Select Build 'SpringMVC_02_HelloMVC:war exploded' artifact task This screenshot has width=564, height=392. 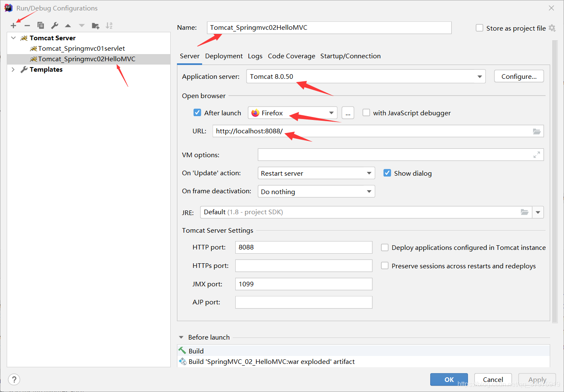click(x=364, y=361)
